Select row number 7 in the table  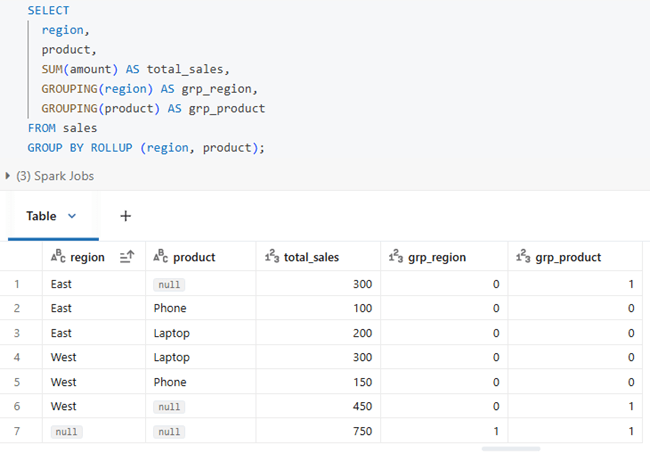20,431
